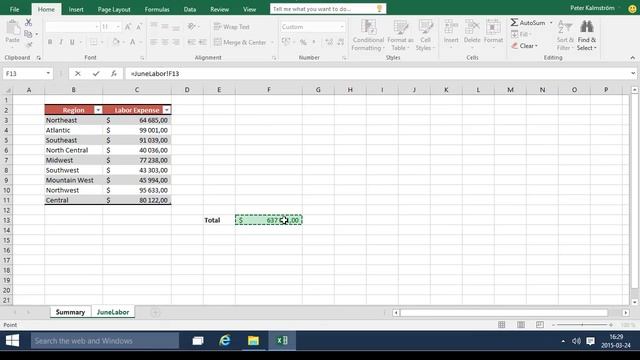This screenshot has width=640, height=360.
Task: Switch to the Summary sheet tab
Action: click(x=70, y=312)
